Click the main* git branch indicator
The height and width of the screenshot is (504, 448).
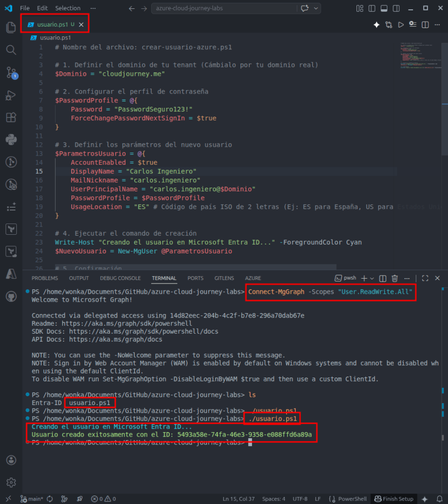click(32, 499)
